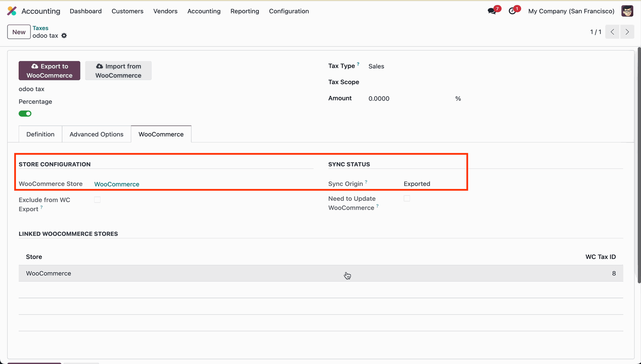This screenshot has height=364, width=641.
Task: Go back to Taxes breadcrumb
Action: tap(40, 28)
